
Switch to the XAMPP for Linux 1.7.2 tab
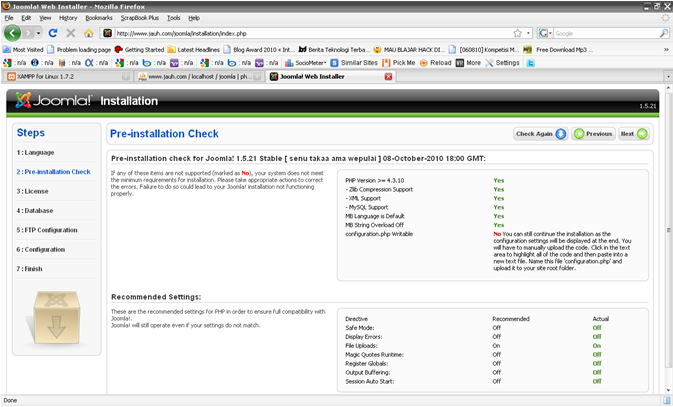(68, 76)
